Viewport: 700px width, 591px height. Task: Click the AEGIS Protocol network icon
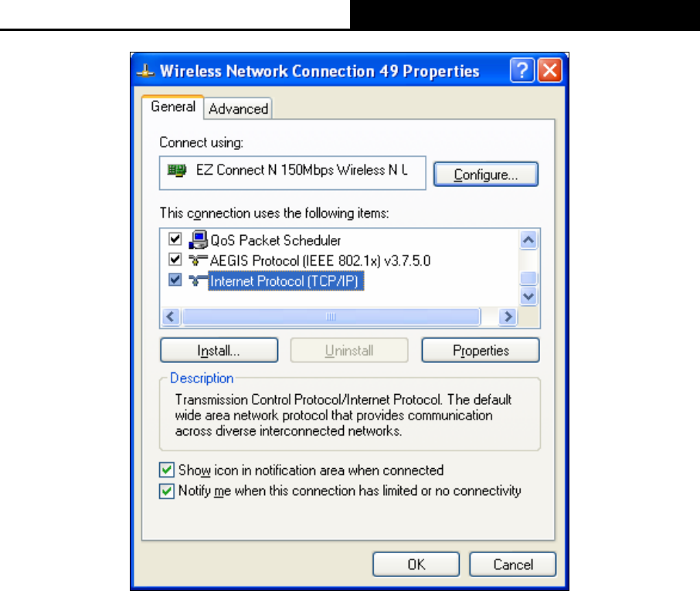pyautogui.click(x=198, y=260)
